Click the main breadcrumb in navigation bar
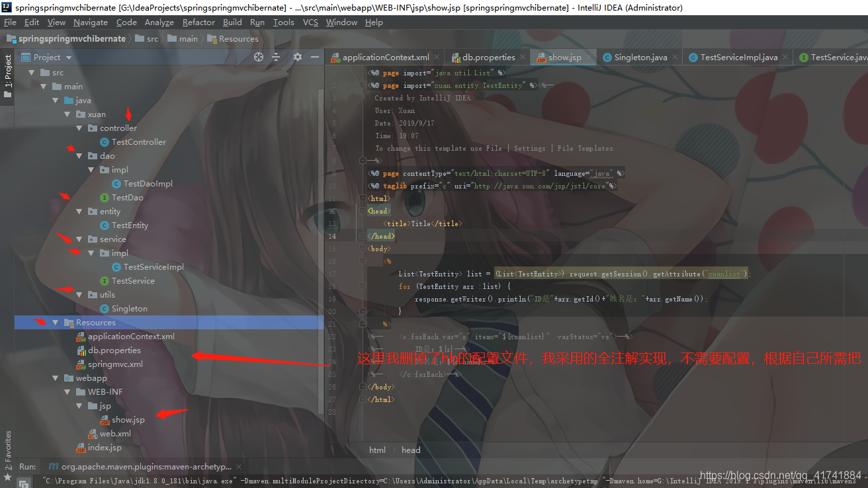The image size is (868, 488). click(183, 39)
